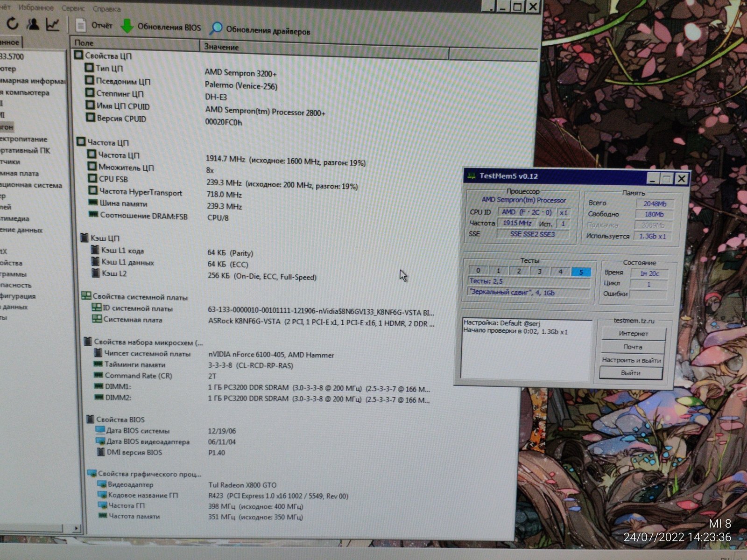Click the chip icon beside DMI версия BIOS

pos(100,451)
